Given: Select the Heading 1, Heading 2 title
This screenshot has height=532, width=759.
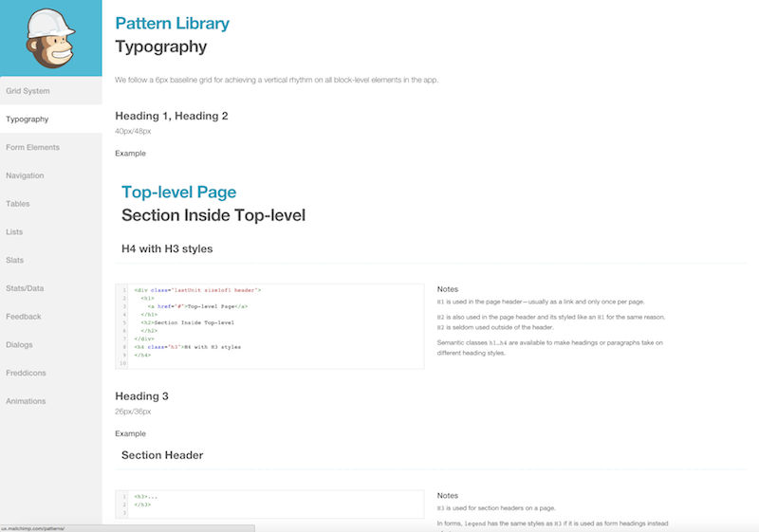Looking at the screenshot, I should pos(172,116).
